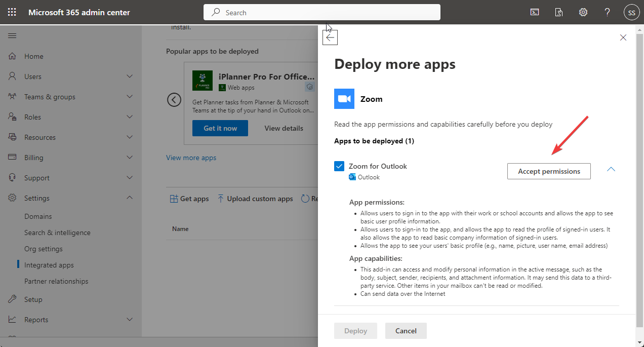Viewport: 644px width, 347px height.
Task: Click the previous carousel arrow
Action: [174, 100]
